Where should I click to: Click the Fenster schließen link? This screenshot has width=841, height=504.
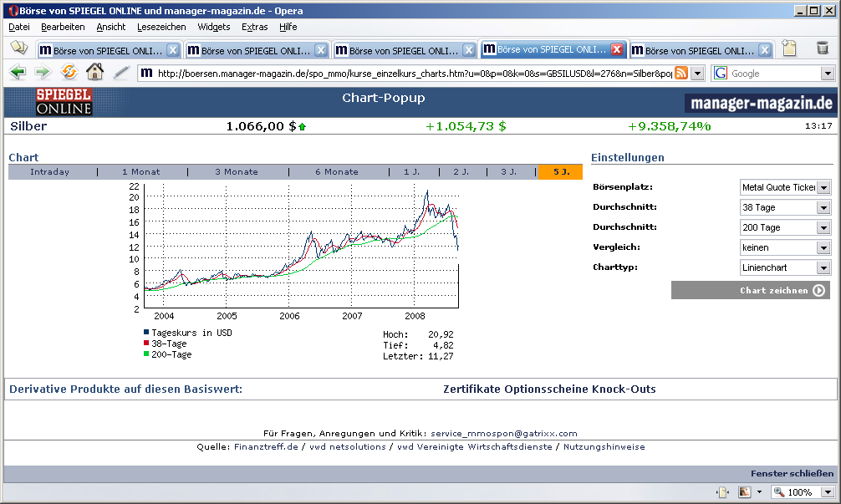tap(792, 474)
